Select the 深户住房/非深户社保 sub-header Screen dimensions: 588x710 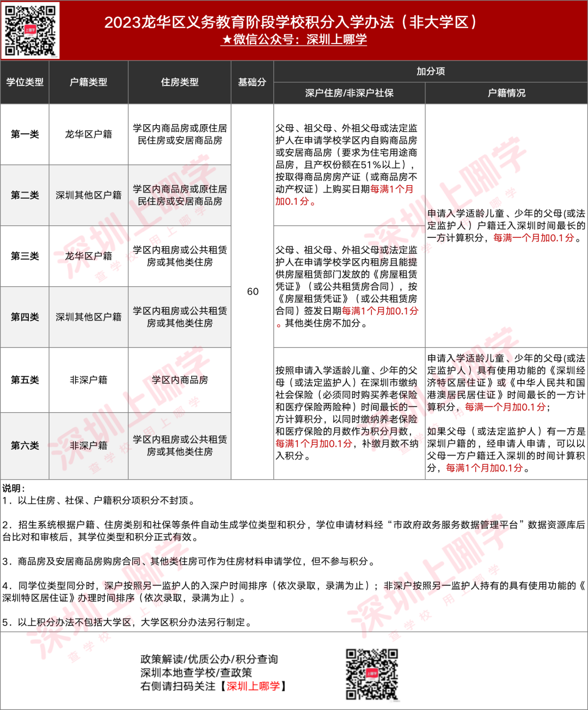[350, 93]
